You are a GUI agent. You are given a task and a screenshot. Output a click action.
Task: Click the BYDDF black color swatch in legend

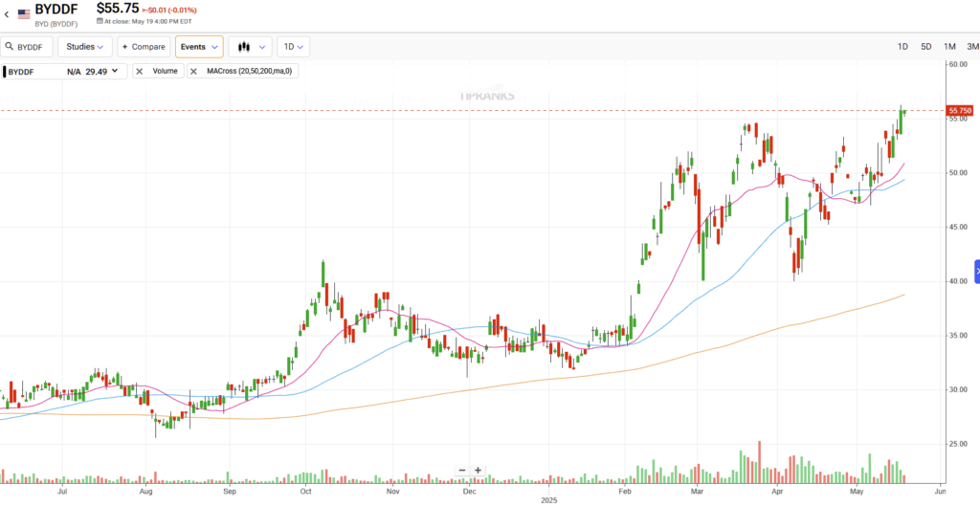[5, 71]
